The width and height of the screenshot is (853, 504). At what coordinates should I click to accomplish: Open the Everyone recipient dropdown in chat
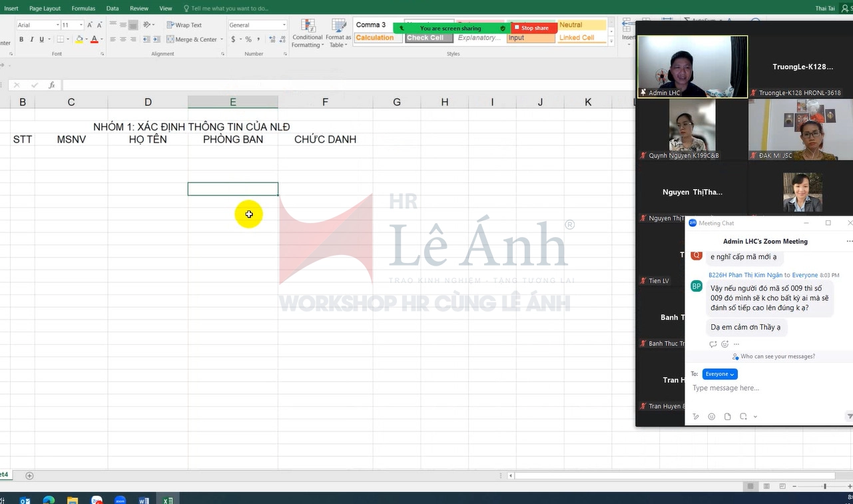pos(720,374)
